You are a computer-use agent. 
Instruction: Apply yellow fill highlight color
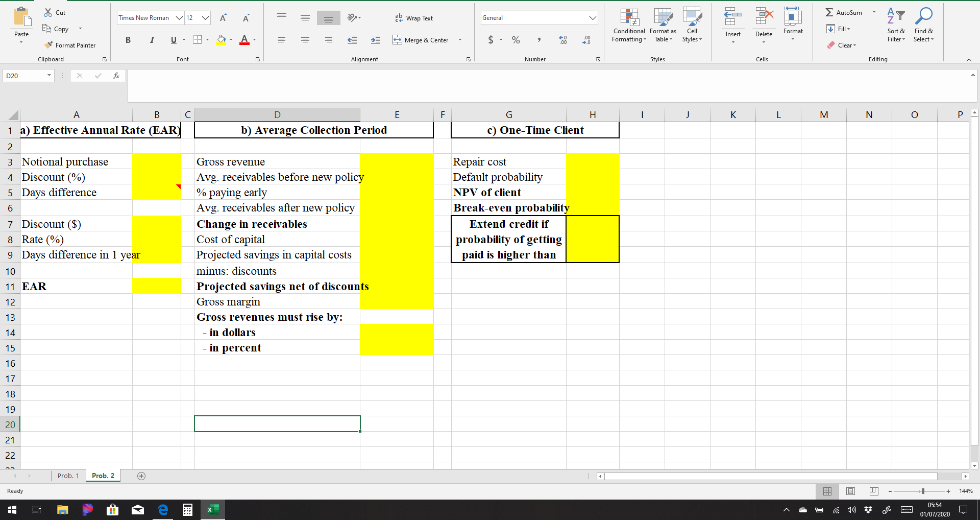tap(222, 40)
